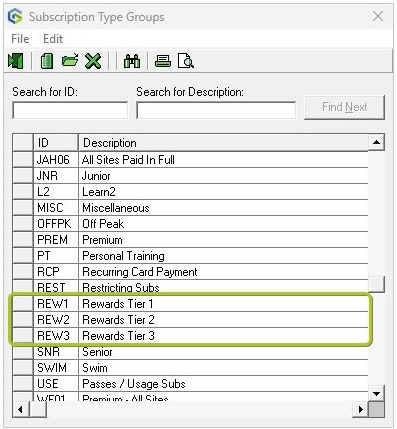The width and height of the screenshot is (397, 429).
Task: Click the JNR ID cell
Action: (x=56, y=176)
